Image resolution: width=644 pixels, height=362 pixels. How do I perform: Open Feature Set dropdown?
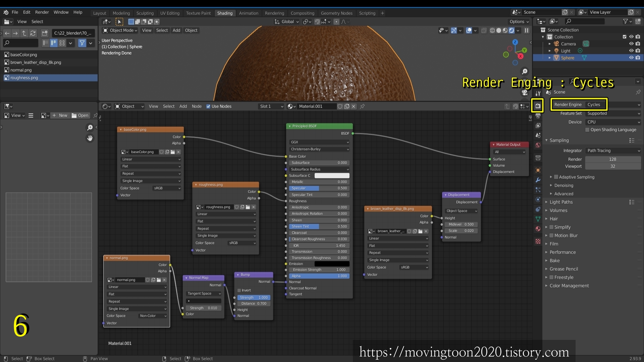click(613, 113)
